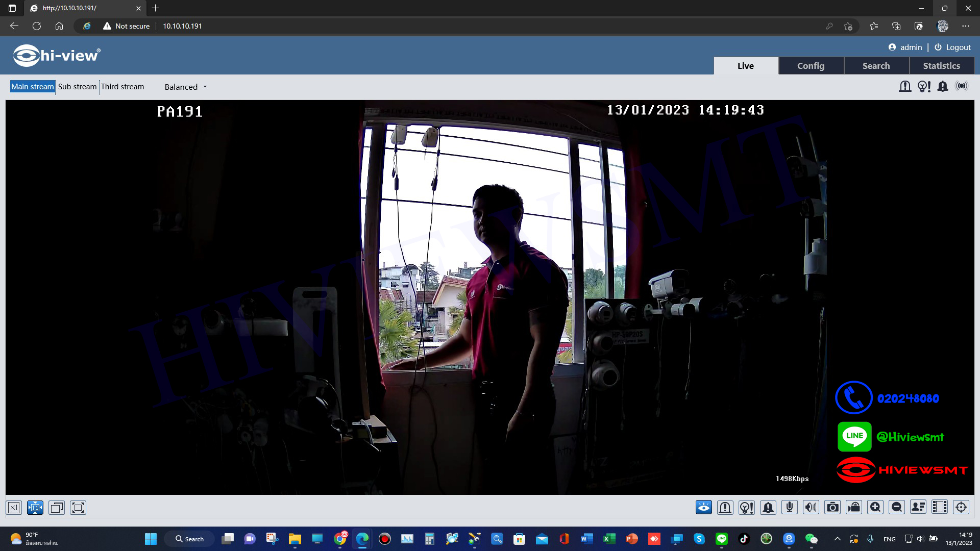Switch to the Config tab
Image resolution: width=980 pixels, height=551 pixels.
point(811,66)
